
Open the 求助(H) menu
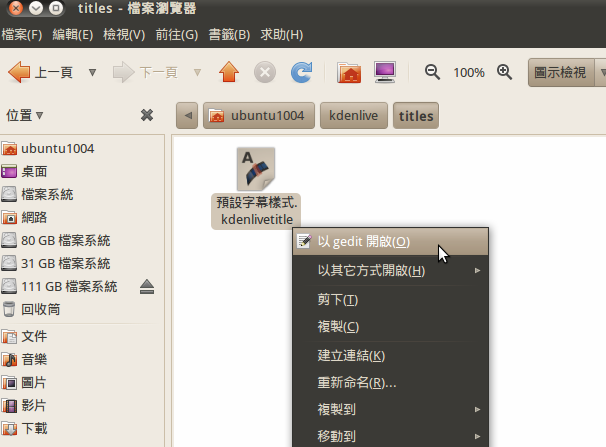point(282,35)
